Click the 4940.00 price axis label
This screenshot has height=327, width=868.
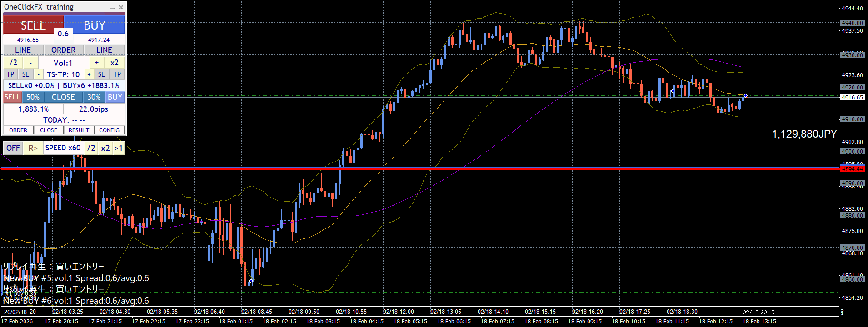pyautogui.click(x=852, y=23)
